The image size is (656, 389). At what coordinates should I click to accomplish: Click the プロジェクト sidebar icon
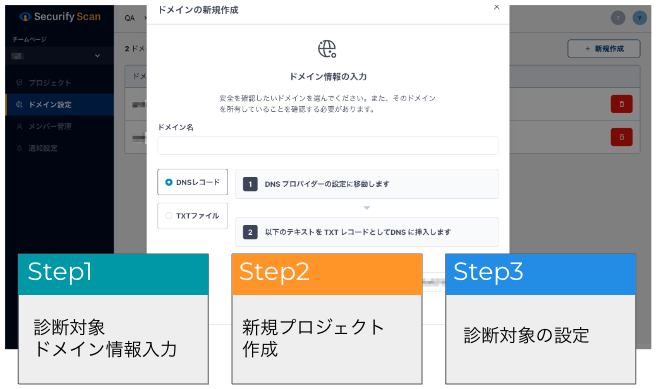coord(19,82)
